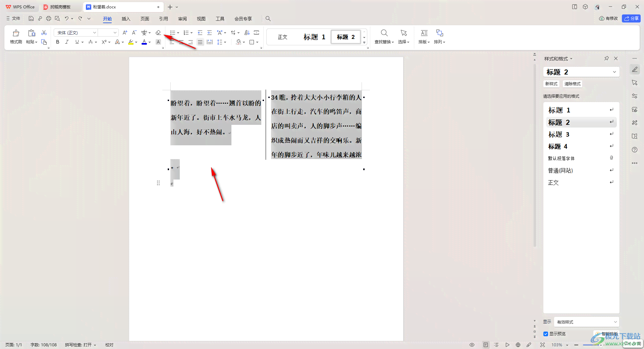This screenshot has width=644, height=349.
Task: Click the play/reading mode icon in status bar
Action: 507,345
